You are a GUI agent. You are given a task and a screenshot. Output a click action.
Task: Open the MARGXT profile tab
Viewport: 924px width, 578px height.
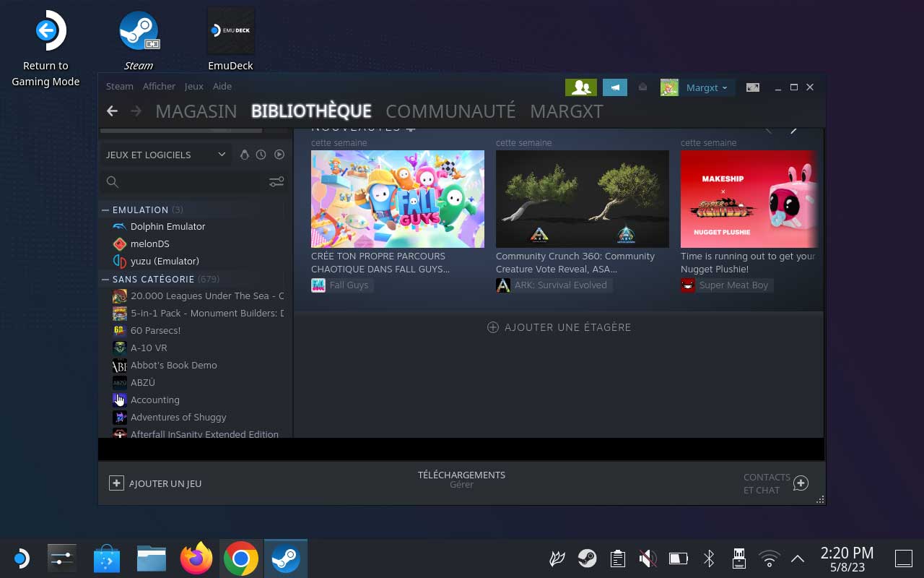coord(567,111)
